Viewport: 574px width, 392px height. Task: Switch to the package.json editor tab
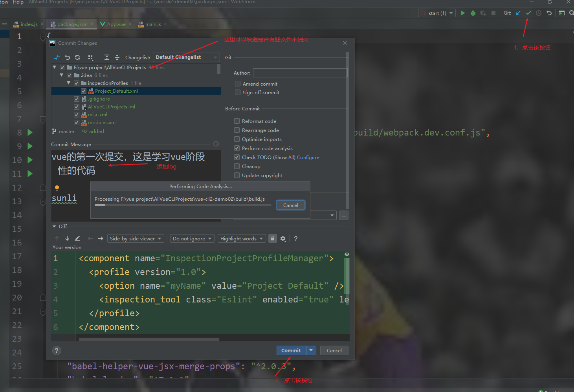[x=72, y=24]
